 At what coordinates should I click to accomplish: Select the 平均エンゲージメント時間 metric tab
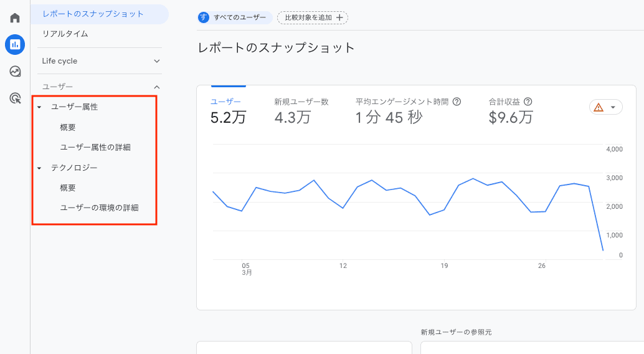click(x=408, y=112)
